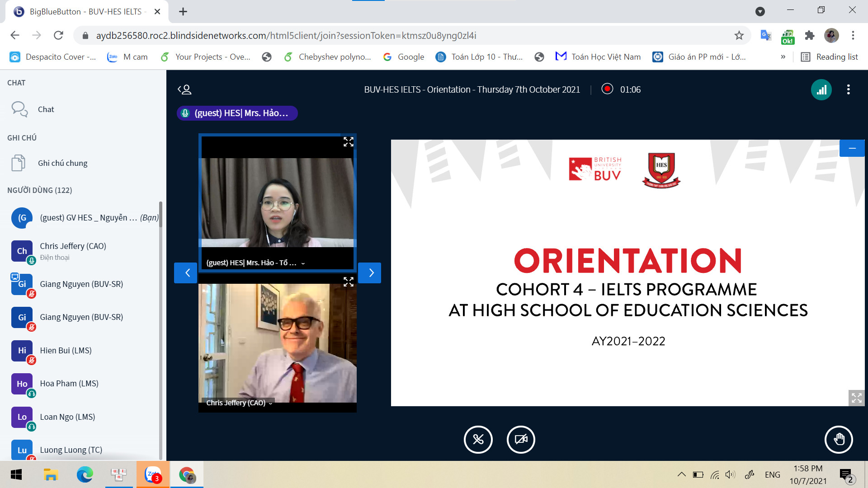This screenshot has width=868, height=488.
Task: Fullscreen the Mrs. Hảo webcam
Action: click(348, 142)
